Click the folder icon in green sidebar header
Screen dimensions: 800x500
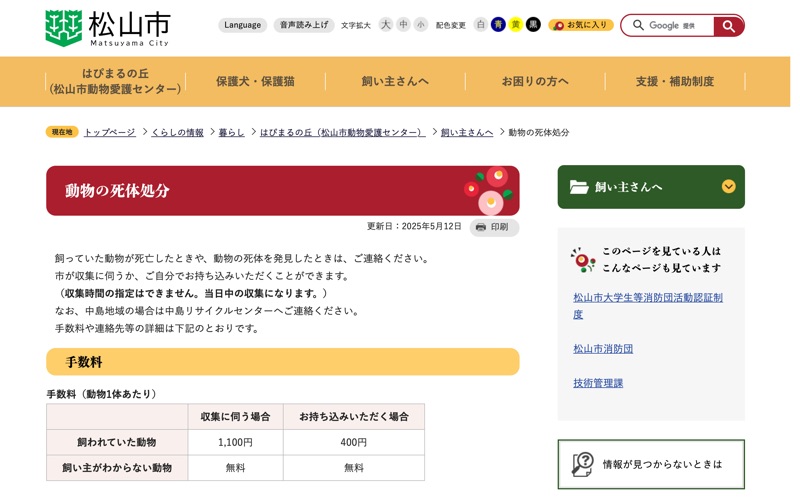[x=579, y=187]
